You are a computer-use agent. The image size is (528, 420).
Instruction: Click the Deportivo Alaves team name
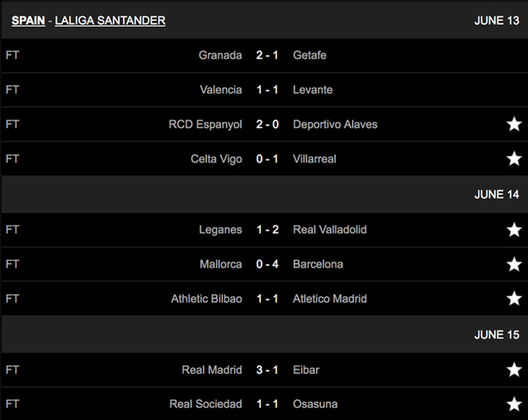tap(335, 124)
